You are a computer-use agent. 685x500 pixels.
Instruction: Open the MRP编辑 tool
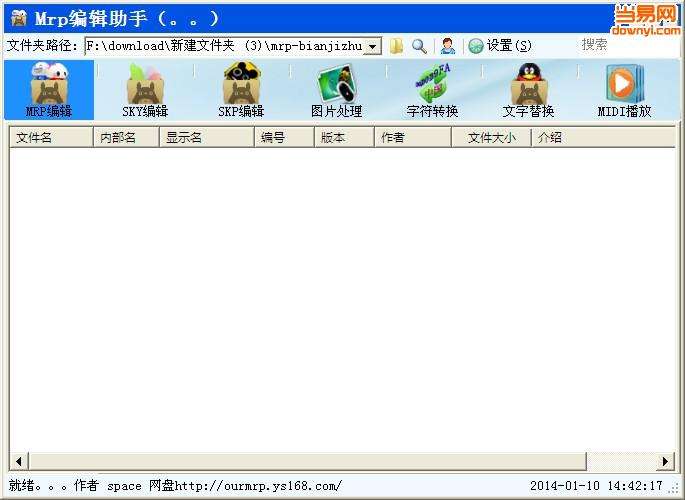click(49, 90)
